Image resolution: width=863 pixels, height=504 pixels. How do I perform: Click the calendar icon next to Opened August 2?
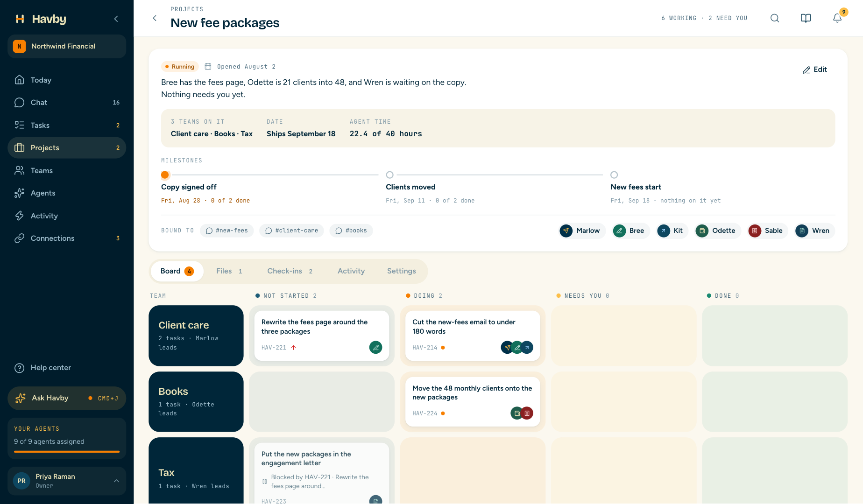point(208,66)
